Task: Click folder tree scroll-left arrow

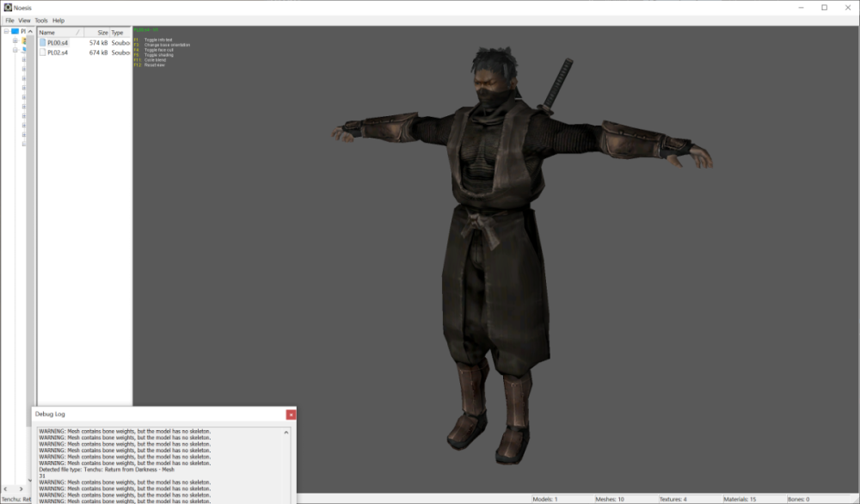Action: (5, 489)
